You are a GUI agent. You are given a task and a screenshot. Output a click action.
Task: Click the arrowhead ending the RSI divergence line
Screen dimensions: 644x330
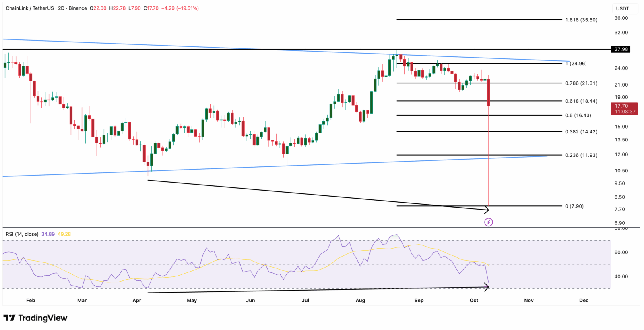point(487,287)
